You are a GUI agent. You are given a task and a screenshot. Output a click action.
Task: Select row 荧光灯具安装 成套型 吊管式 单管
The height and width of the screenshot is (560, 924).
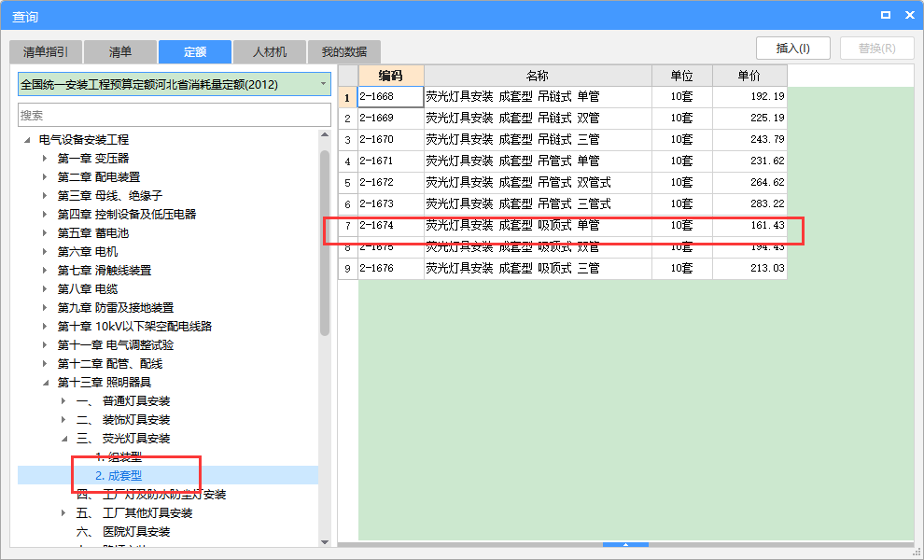click(x=538, y=161)
